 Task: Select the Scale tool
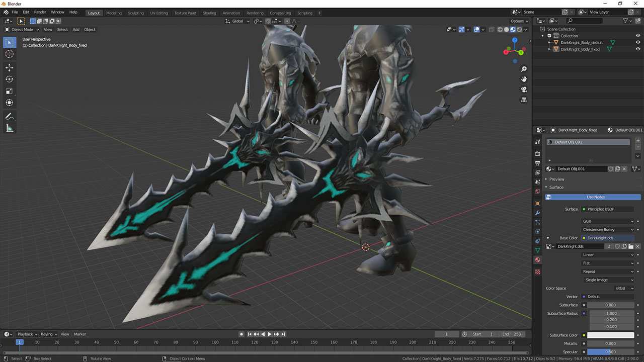tap(9, 91)
